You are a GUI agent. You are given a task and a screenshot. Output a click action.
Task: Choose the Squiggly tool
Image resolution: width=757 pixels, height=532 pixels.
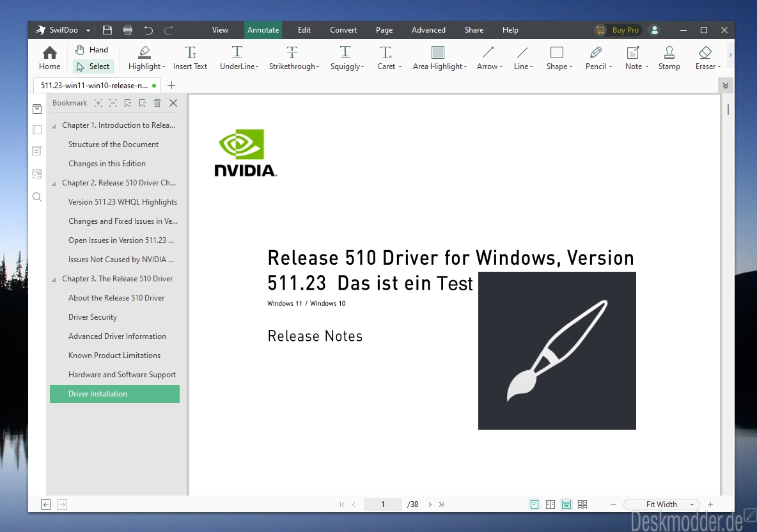347,58
